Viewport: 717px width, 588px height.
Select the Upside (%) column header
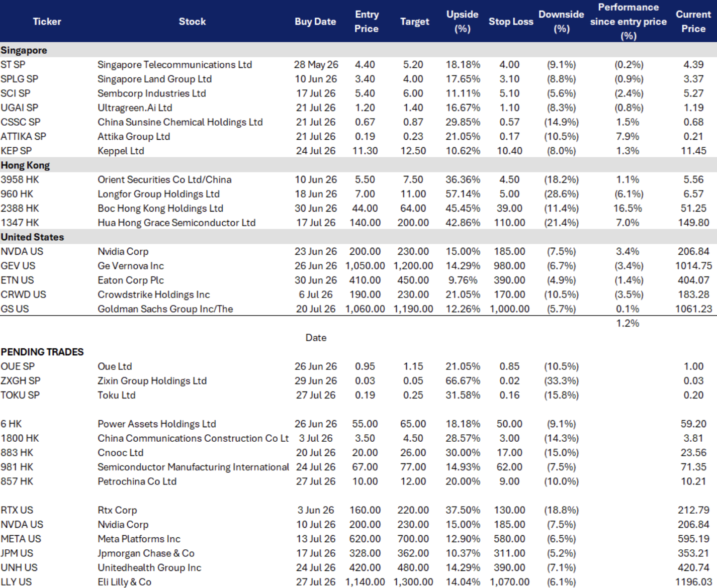[x=463, y=22]
